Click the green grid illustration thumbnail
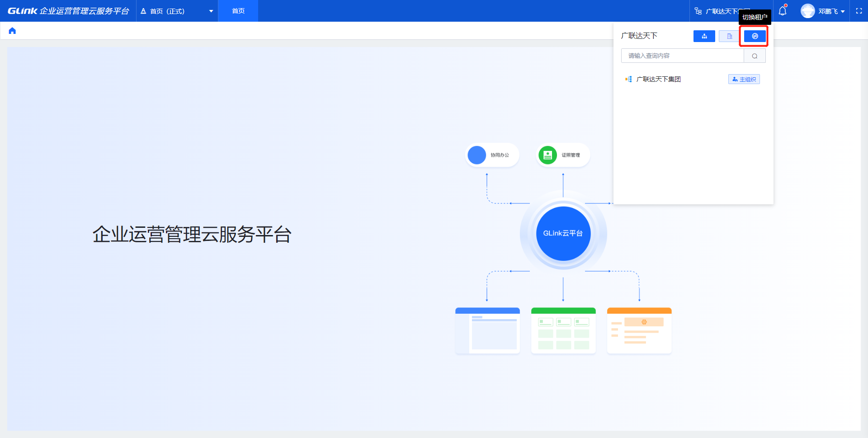This screenshot has width=868, height=438. tap(563, 330)
